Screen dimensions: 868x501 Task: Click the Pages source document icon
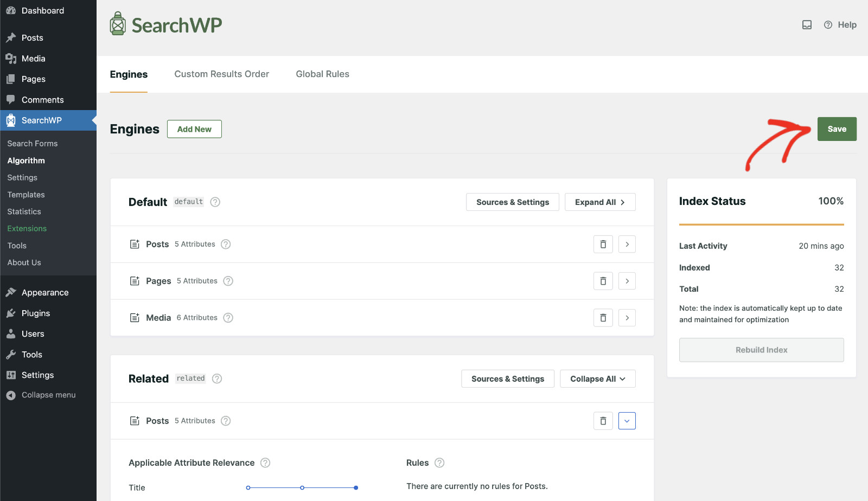coord(135,281)
